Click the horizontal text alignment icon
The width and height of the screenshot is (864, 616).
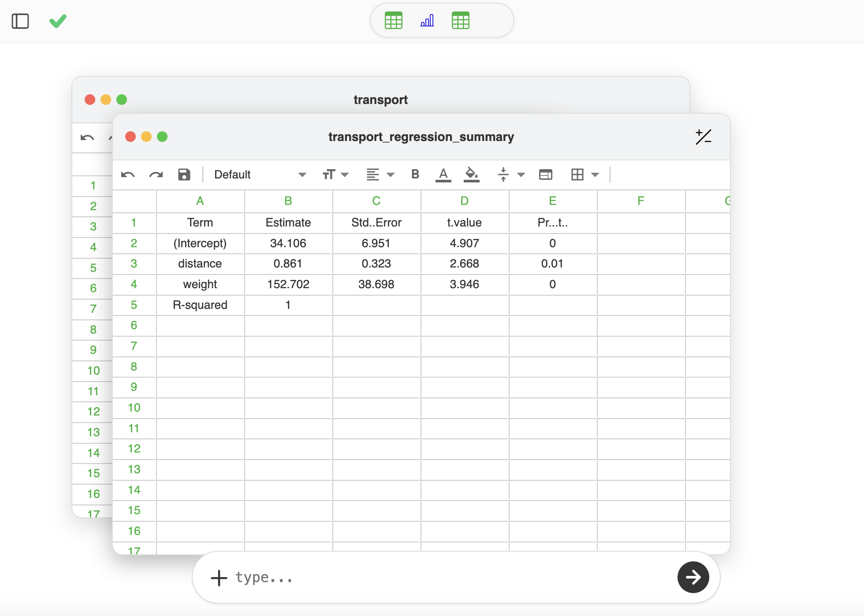point(373,175)
